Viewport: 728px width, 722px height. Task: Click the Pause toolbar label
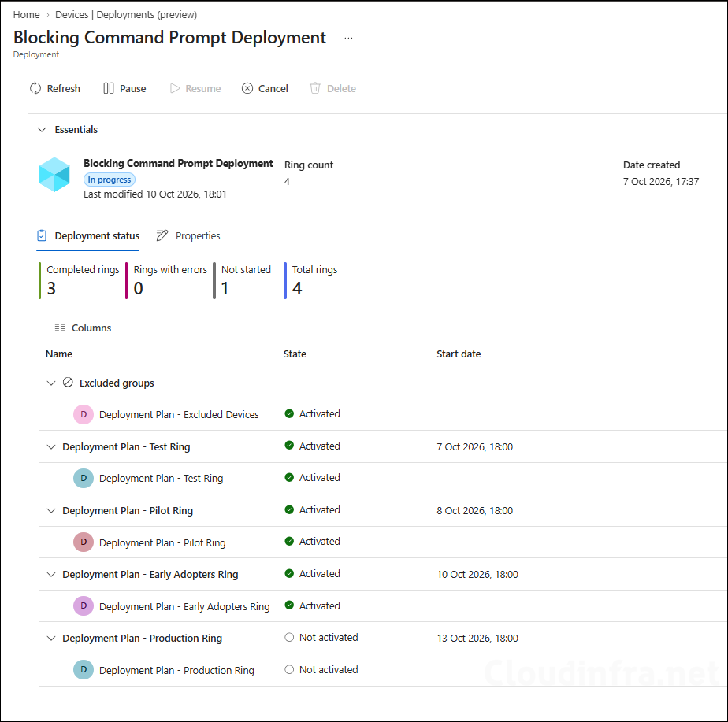(x=133, y=88)
